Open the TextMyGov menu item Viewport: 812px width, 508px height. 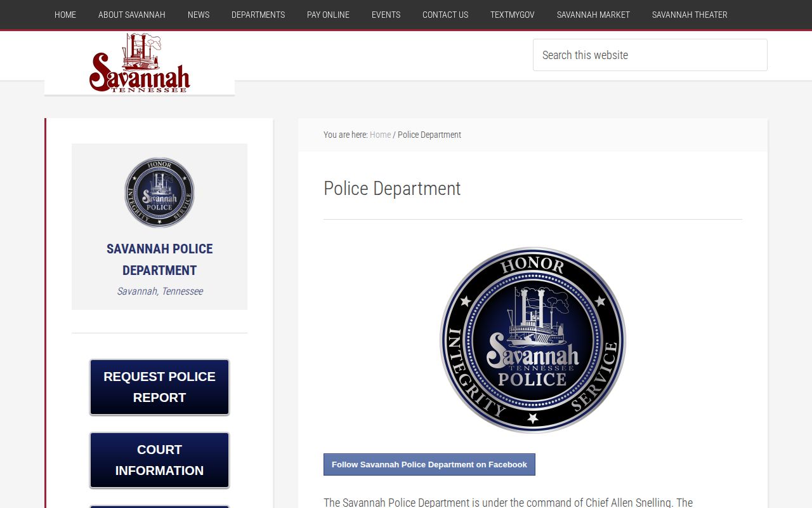tap(513, 15)
